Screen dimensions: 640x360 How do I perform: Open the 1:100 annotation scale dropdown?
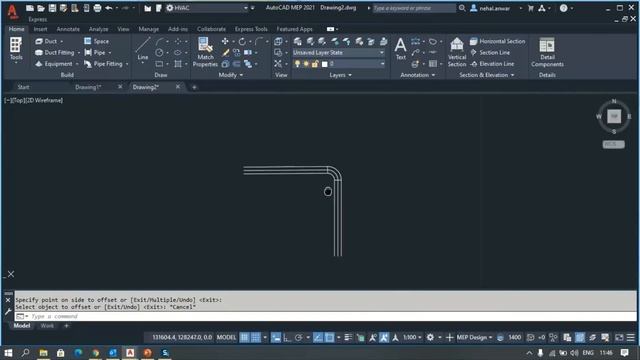[412, 337]
